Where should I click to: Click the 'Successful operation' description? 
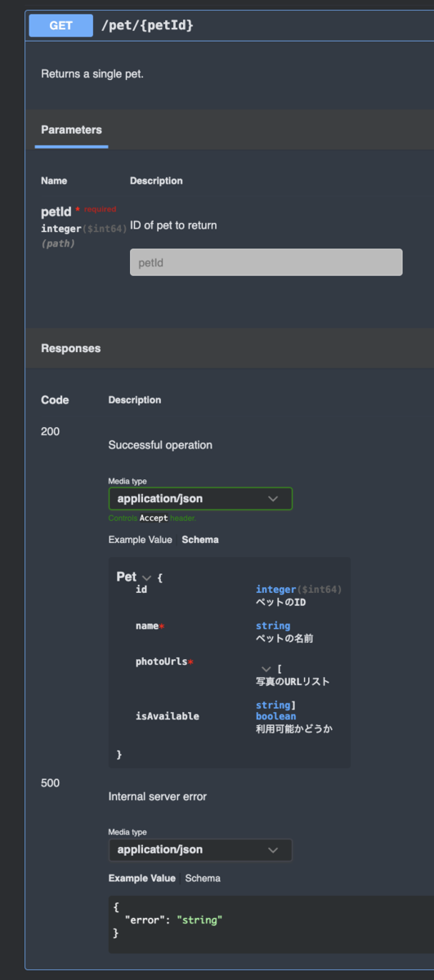[x=160, y=445]
